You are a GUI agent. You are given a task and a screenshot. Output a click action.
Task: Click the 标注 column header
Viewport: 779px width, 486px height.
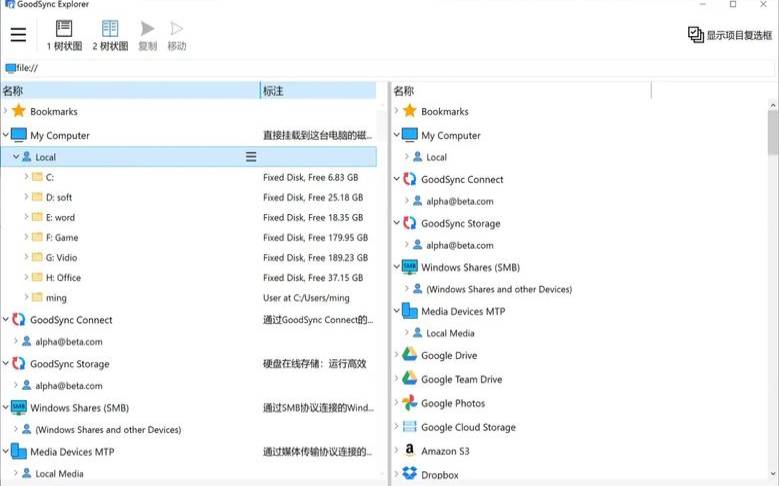(318, 91)
